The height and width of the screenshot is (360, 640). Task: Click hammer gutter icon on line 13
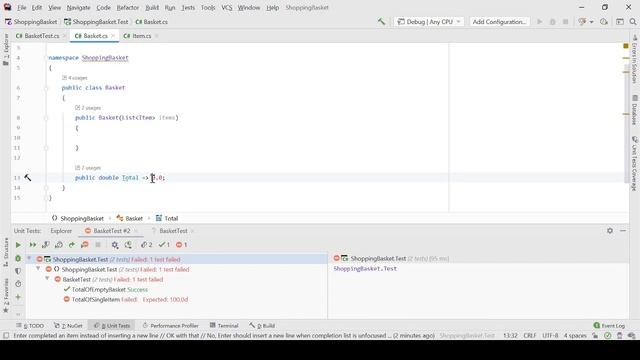pos(27,178)
